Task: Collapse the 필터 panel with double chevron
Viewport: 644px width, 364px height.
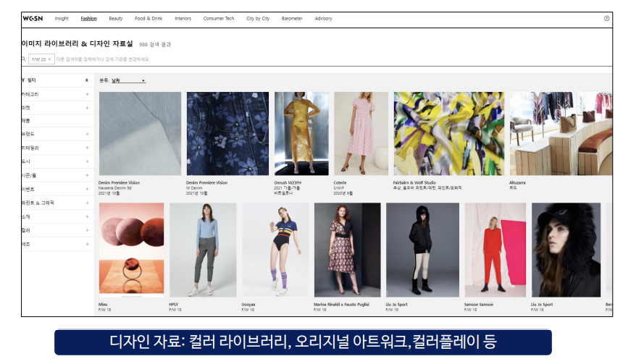Action: tap(87, 80)
